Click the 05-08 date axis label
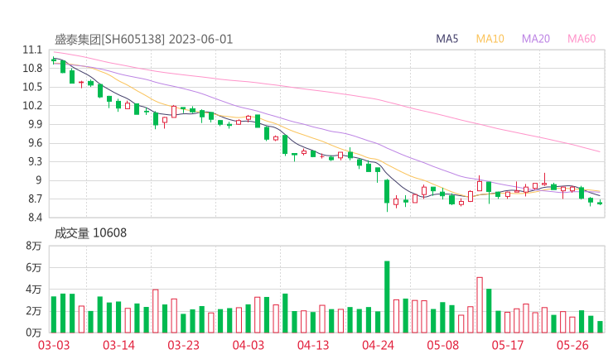 pyautogui.click(x=443, y=345)
